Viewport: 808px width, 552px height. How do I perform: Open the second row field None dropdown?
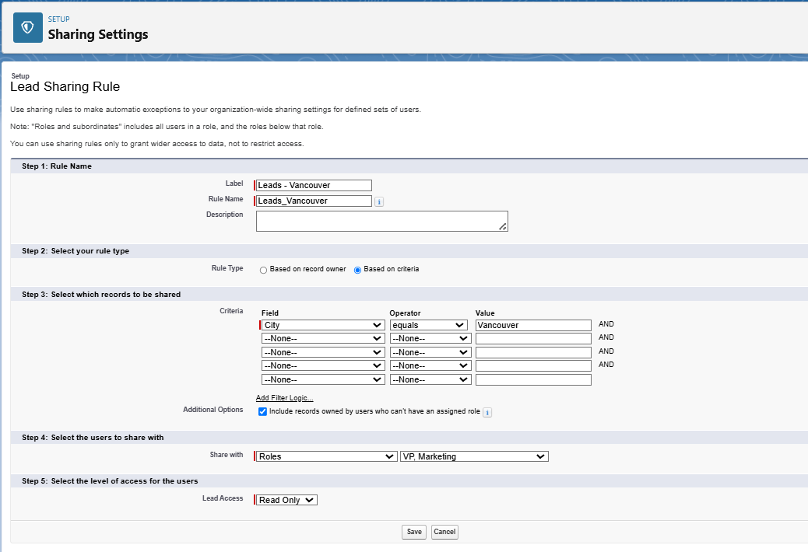[323, 339]
